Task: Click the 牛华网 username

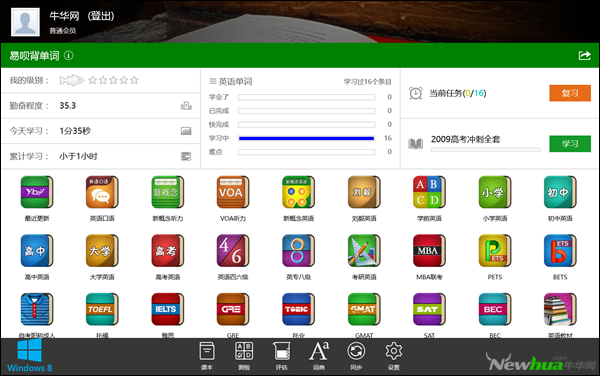Action: tap(64, 16)
